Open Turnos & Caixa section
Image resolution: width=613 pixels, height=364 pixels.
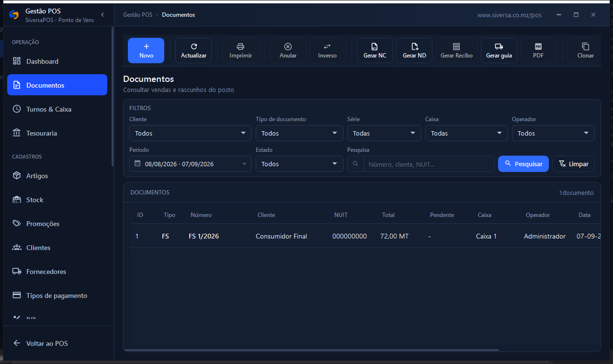(x=57, y=109)
